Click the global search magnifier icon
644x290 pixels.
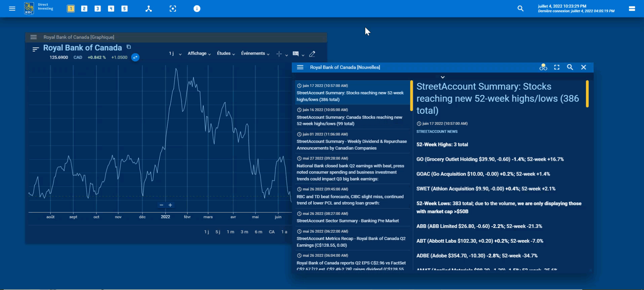pyautogui.click(x=520, y=9)
